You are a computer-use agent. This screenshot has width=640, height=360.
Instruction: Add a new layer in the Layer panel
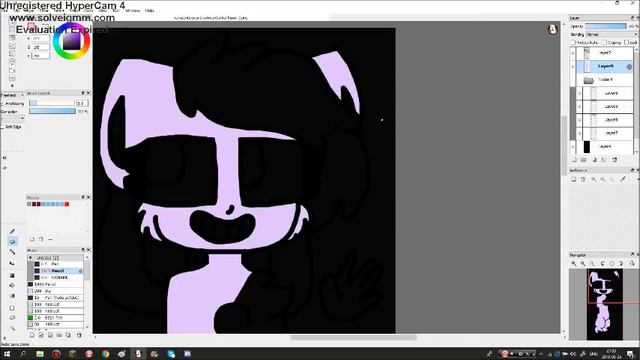click(574, 160)
